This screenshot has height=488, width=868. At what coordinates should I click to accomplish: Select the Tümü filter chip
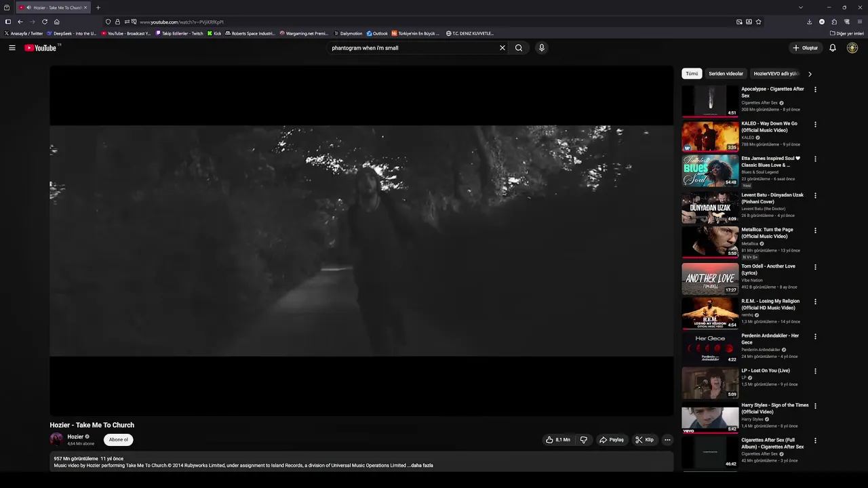click(x=692, y=73)
